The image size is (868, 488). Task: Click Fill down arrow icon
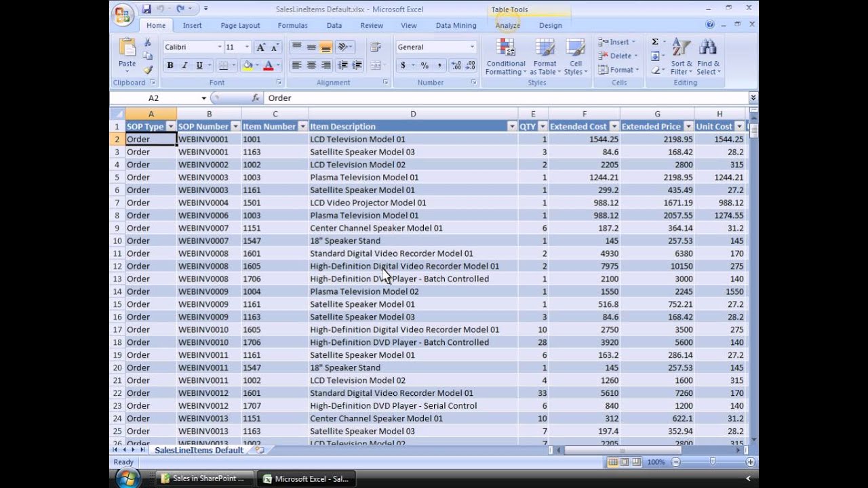click(655, 56)
